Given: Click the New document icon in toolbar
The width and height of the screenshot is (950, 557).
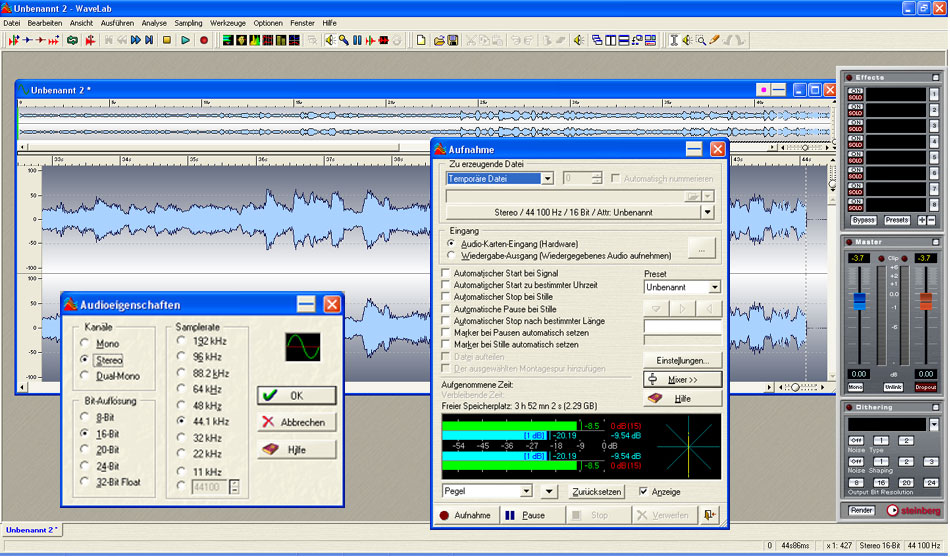Looking at the screenshot, I should 421,40.
